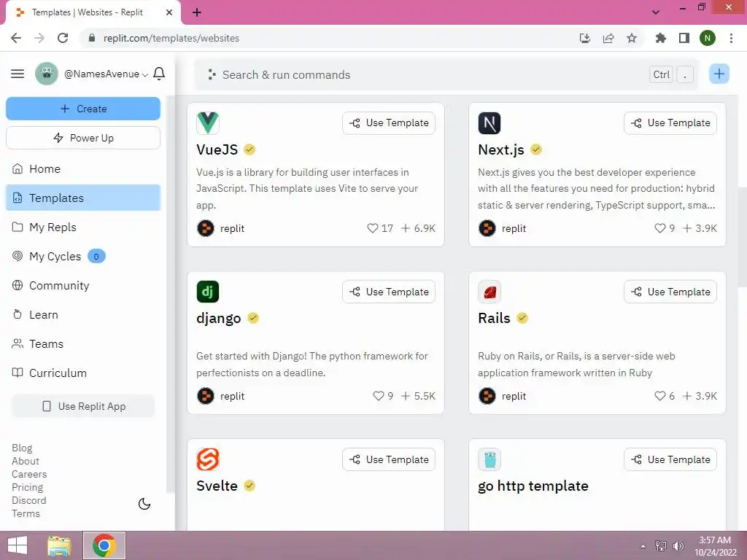This screenshot has width=747, height=560.
Task: Open Learn in sidebar
Action: coord(83,315)
